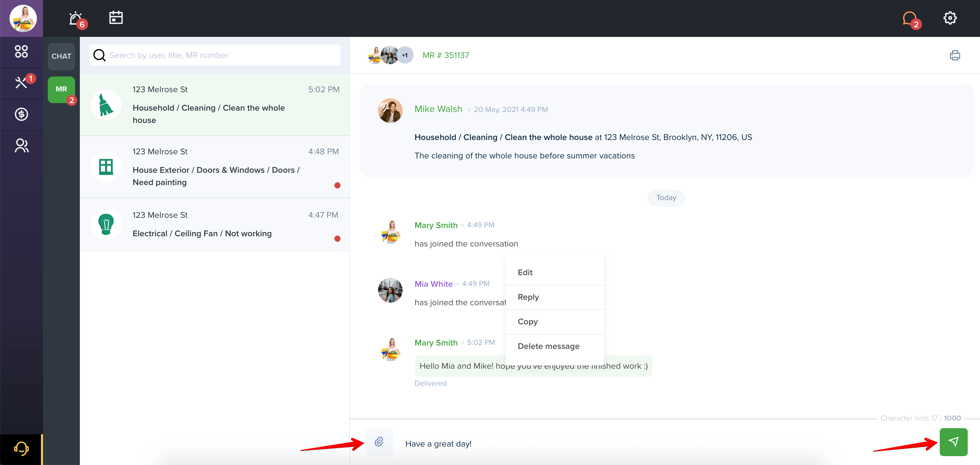
Task: Open the Doors Need painting conversation
Action: [215, 167]
